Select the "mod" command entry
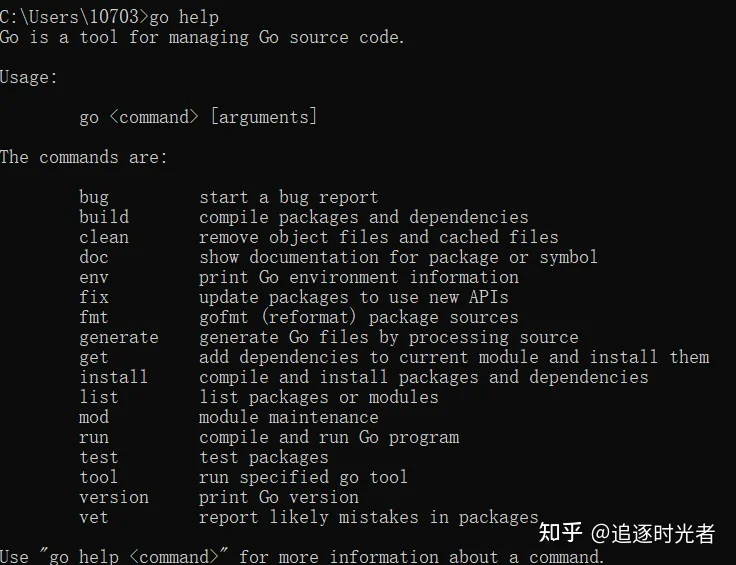 [x=94, y=417]
